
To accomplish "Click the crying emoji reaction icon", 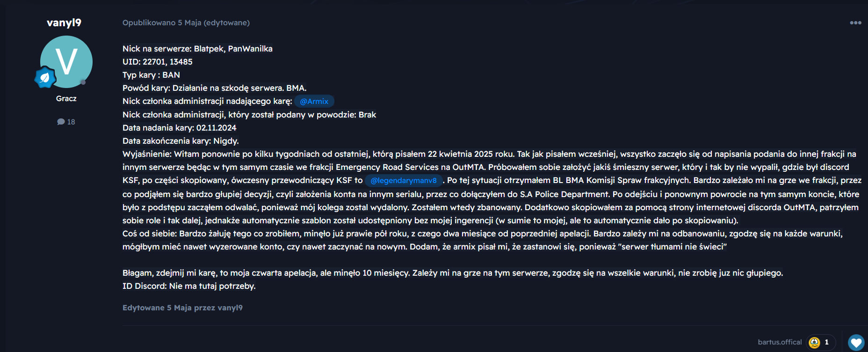I will coord(814,342).
